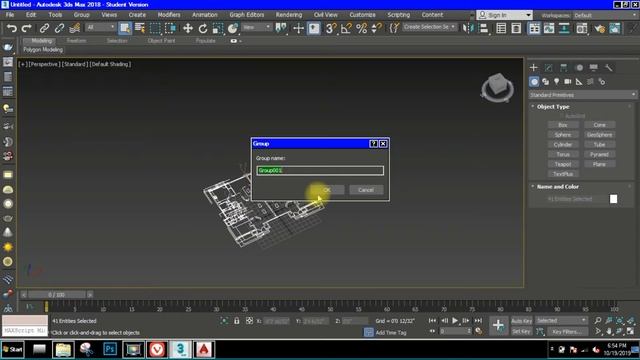Open the Rendering menu

[x=289, y=15]
